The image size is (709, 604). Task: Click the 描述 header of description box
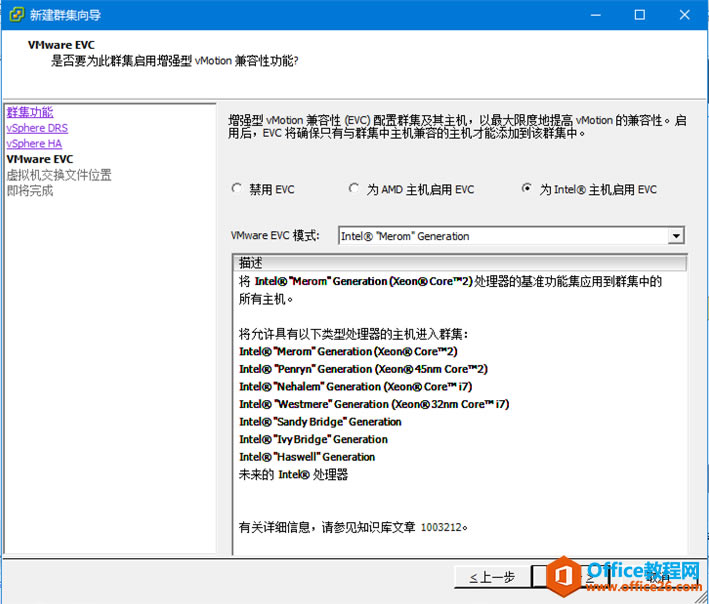point(460,263)
